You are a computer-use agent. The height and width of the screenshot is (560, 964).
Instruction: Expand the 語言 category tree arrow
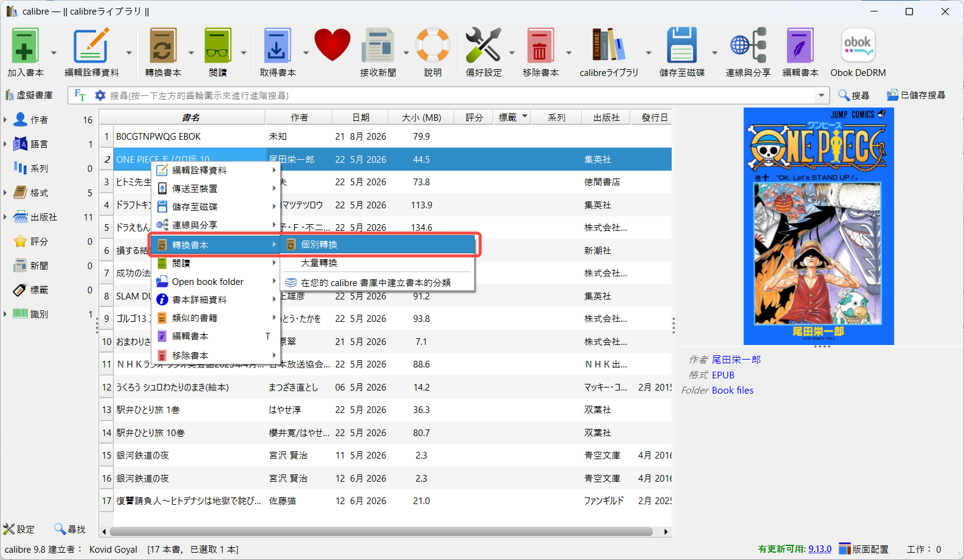coord(5,144)
